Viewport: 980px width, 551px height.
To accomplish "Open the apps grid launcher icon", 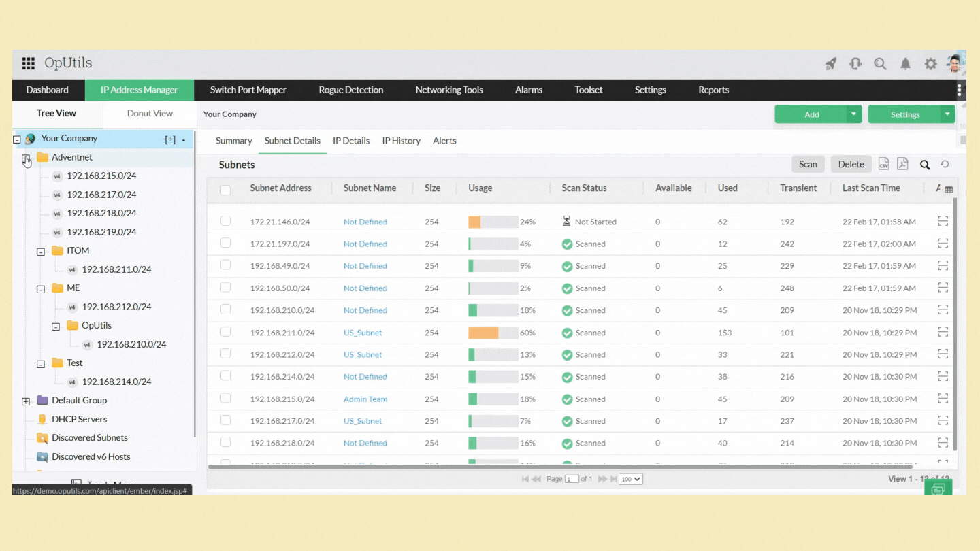I will coord(29,63).
